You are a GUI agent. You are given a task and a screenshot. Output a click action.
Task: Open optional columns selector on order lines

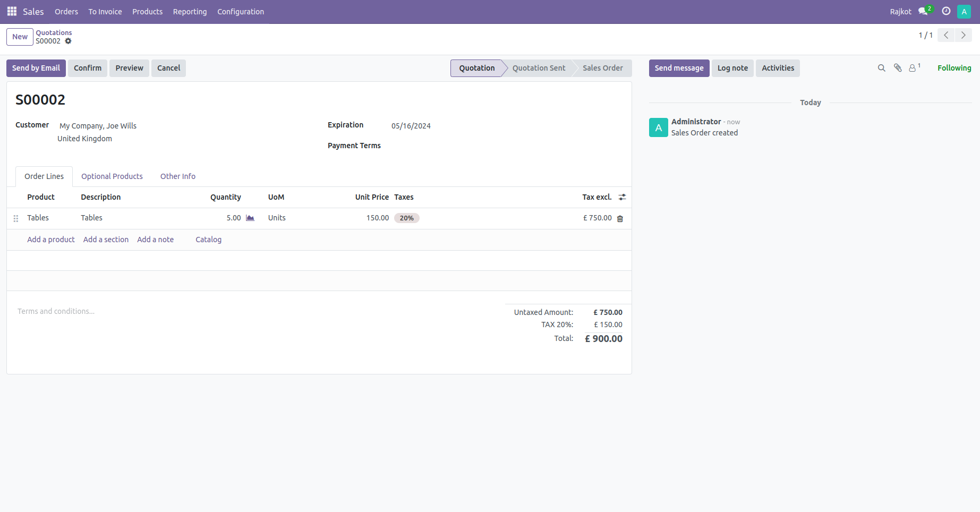click(622, 197)
